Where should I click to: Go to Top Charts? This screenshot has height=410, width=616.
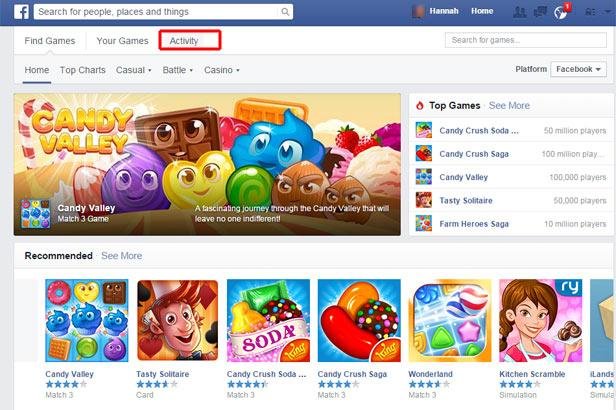click(x=82, y=70)
